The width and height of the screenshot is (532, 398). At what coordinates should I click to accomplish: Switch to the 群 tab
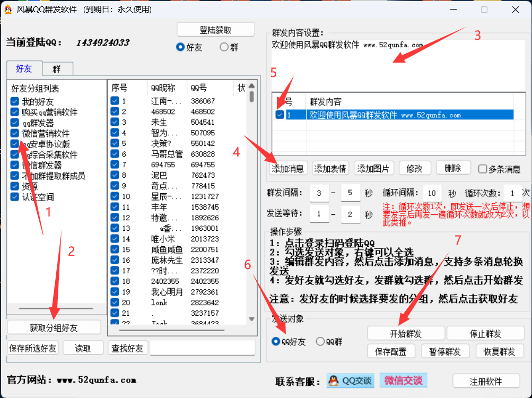pos(57,70)
